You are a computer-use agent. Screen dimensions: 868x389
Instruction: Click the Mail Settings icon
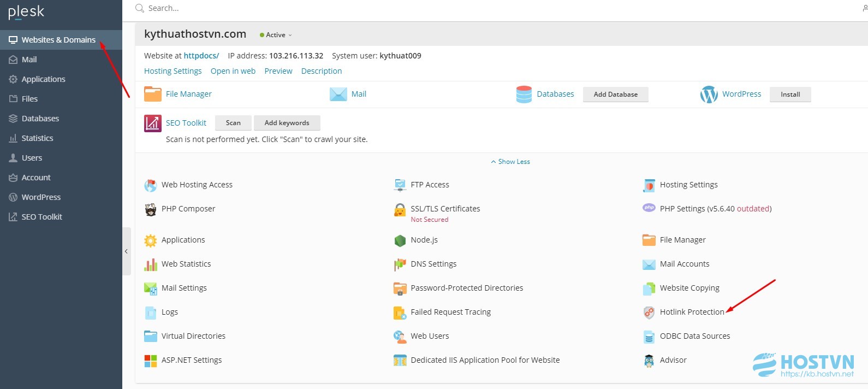click(150, 288)
